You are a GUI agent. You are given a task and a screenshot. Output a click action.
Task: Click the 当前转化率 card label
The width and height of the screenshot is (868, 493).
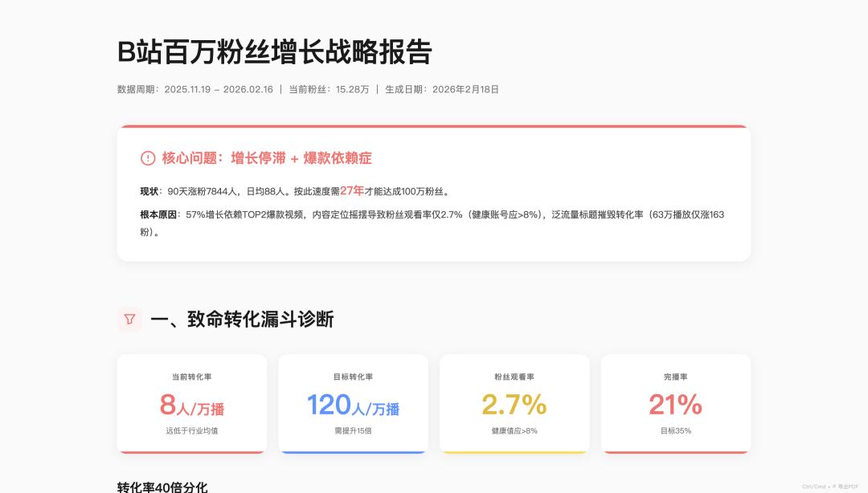(x=191, y=377)
